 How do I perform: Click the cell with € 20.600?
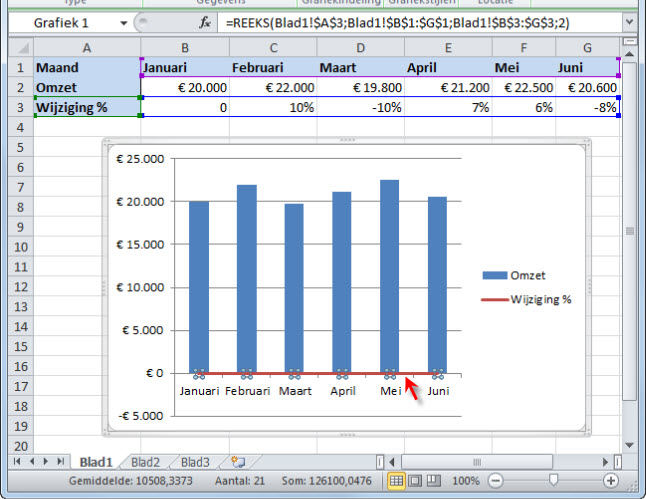click(587, 87)
